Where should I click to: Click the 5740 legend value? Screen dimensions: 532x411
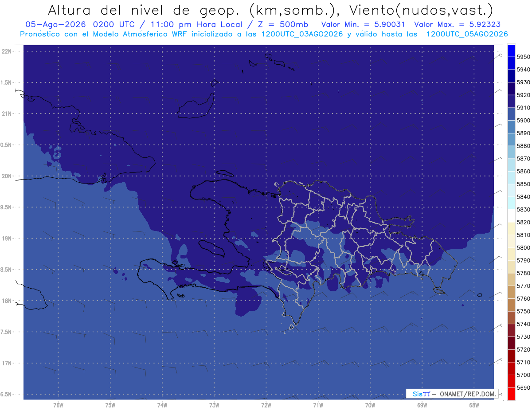tap(524, 324)
